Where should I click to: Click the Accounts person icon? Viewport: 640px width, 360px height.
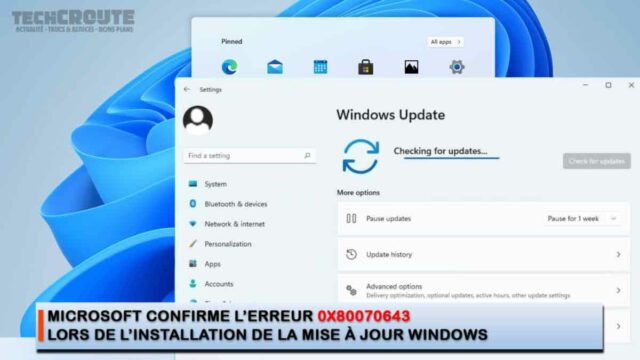[x=193, y=284]
